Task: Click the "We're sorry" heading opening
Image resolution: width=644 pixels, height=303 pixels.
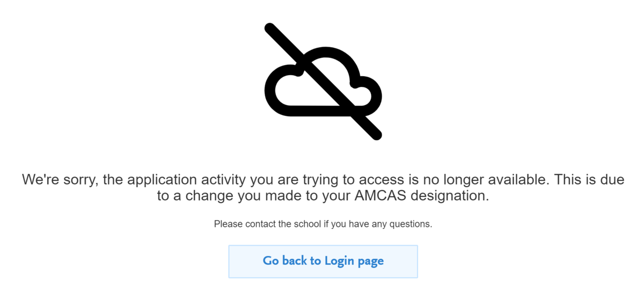Action: [x=59, y=180]
